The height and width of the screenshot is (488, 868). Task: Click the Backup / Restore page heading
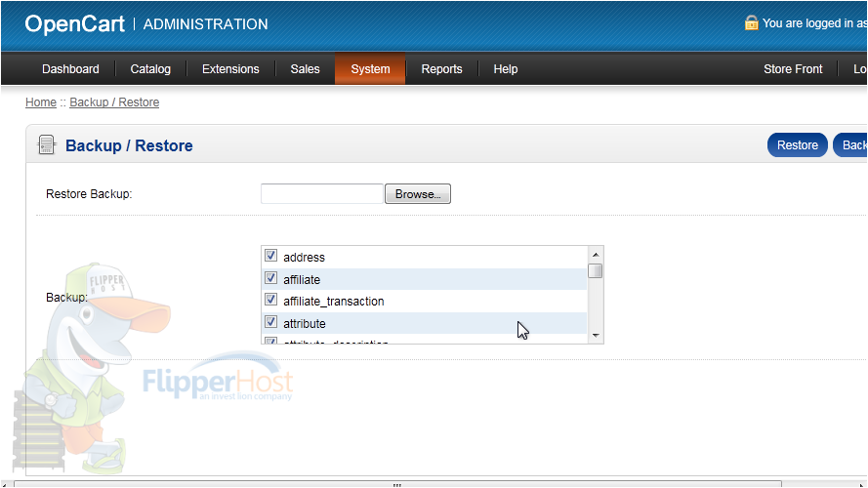click(129, 145)
